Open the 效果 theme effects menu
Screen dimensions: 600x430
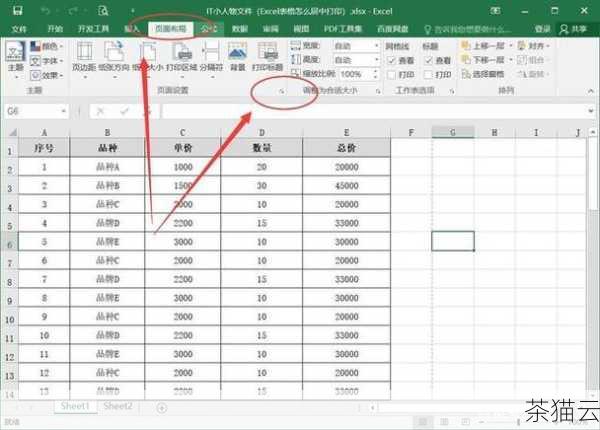click(47, 75)
